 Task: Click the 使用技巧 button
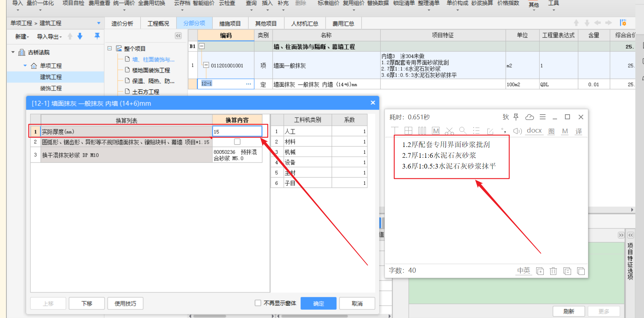(x=125, y=303)
